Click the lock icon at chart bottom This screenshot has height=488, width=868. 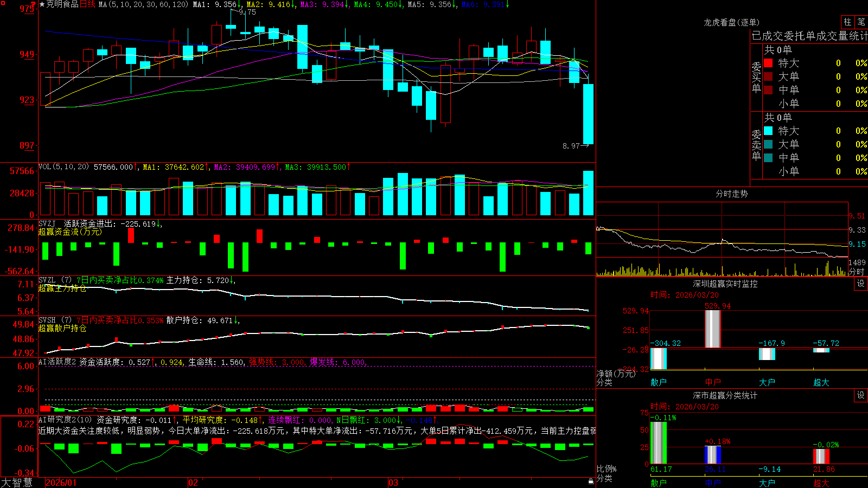tap(591, 481)
